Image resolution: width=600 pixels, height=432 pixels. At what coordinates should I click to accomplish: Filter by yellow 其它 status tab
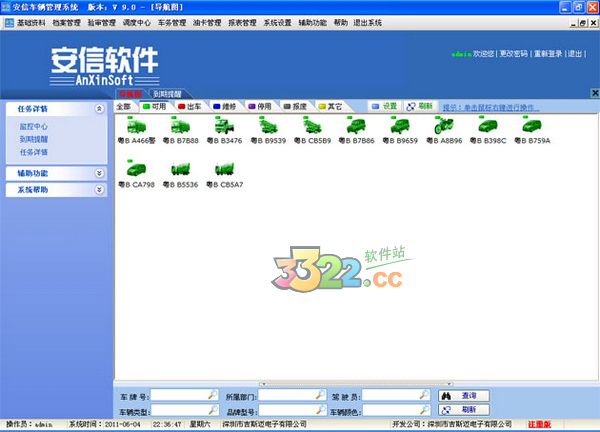point(330,106)
